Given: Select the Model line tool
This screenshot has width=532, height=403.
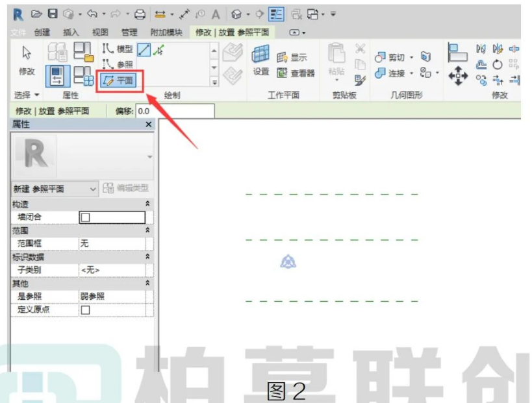Looking at the screenshot, I should [118, 49].
